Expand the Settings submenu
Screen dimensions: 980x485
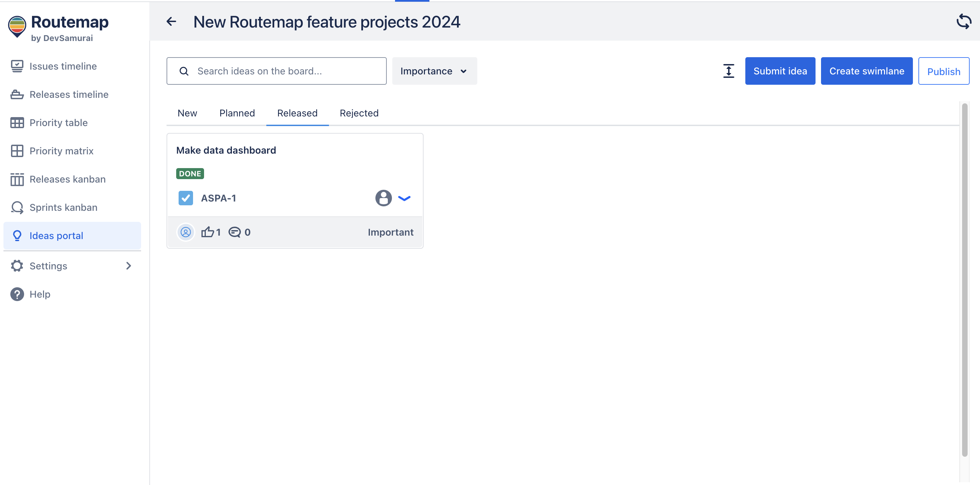coord(129,266)
